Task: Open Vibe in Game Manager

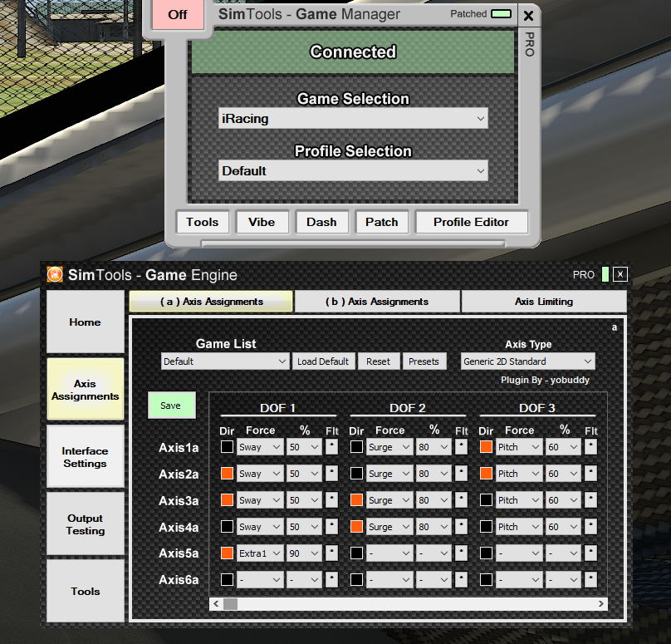Action: (262, 222)
